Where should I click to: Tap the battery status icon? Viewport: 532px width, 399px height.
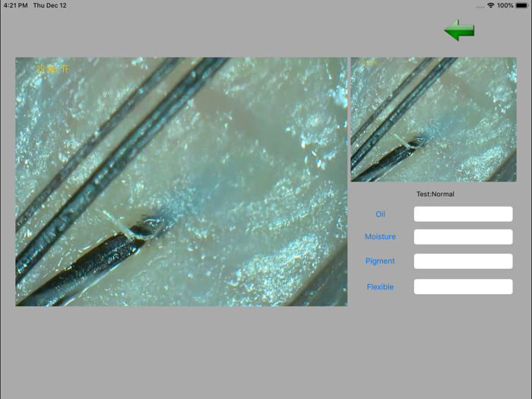pos(522,5)
